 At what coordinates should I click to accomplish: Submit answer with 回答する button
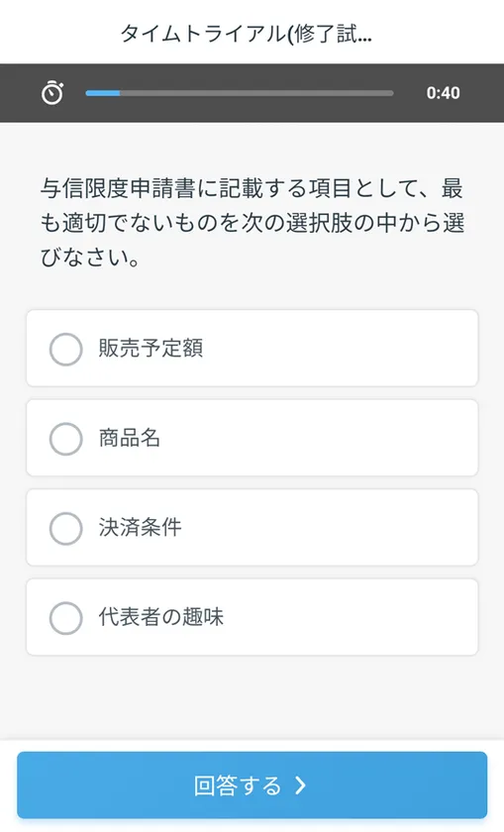point(252,785)
